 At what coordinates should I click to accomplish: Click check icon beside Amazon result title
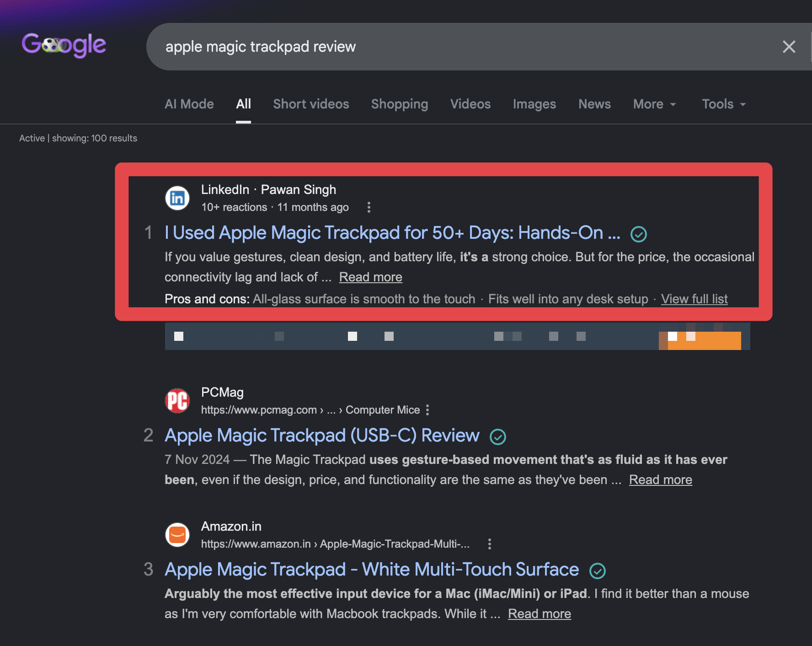[597, 571]
